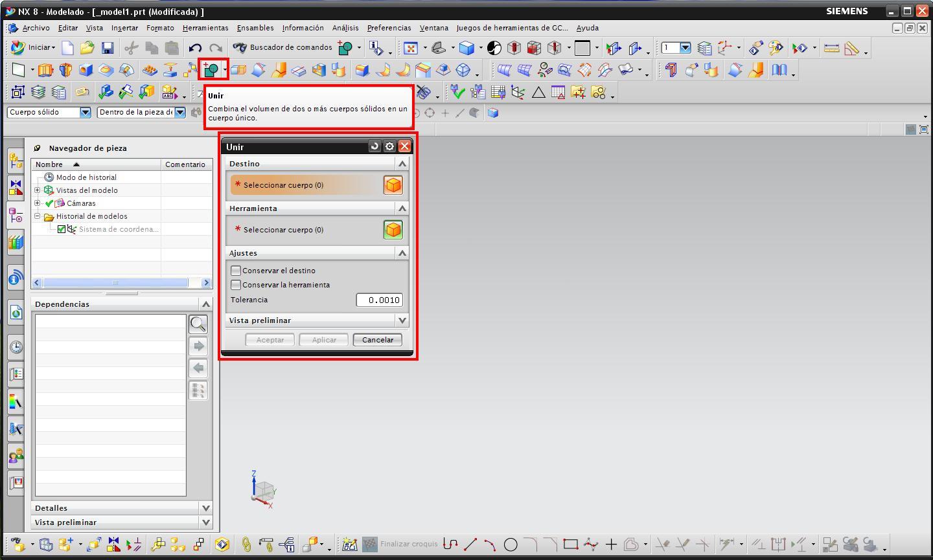Open the Roles sidebar tab icon

16,456
